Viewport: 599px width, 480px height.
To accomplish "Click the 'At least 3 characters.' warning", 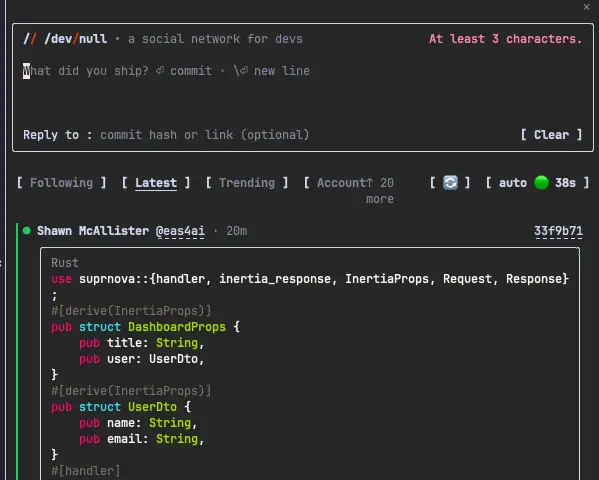I will (505, 39).
